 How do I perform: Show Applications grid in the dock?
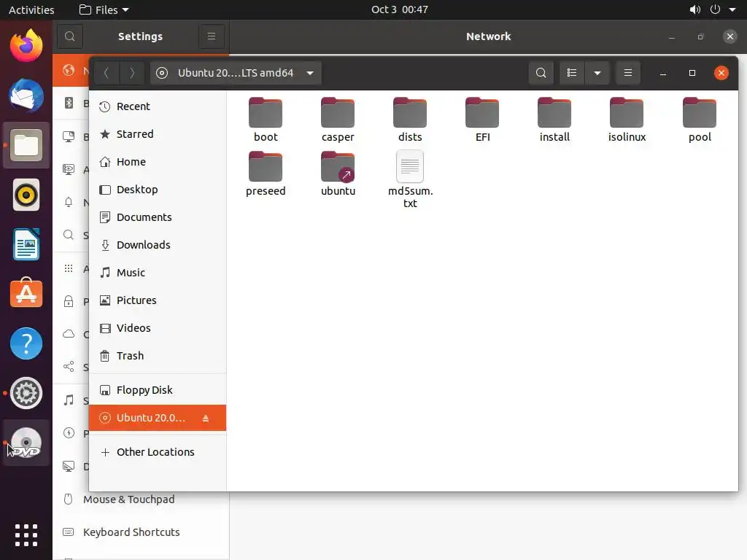click(26, 534)
